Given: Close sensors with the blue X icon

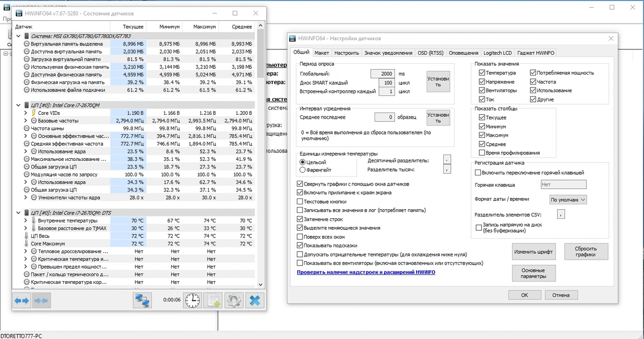Looking at the screenshot, I should coord(255,301).
